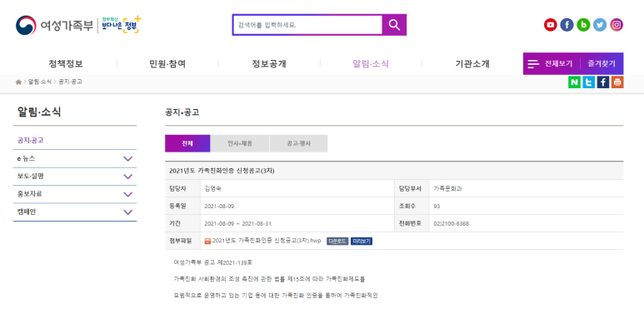Expand the 보도·설명 sidebar chevron
This screenshot has height=309, width=644.
(x=128, y=177)
